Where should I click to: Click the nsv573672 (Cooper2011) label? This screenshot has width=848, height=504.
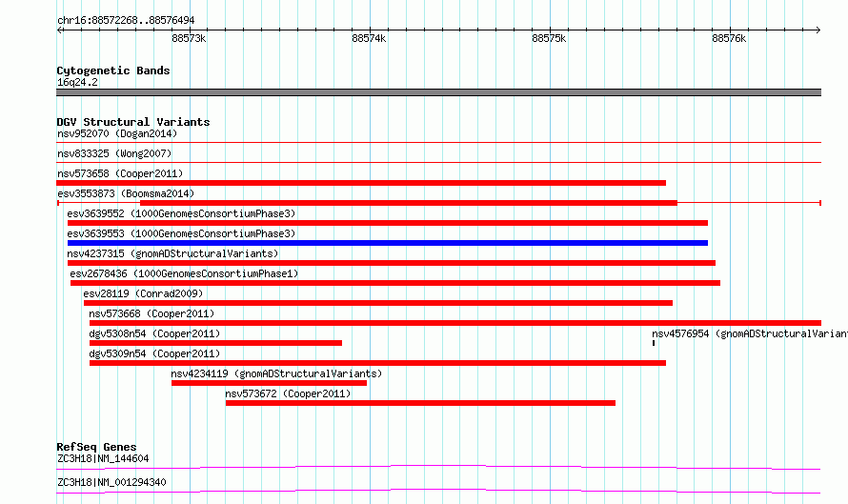point(288,393)
